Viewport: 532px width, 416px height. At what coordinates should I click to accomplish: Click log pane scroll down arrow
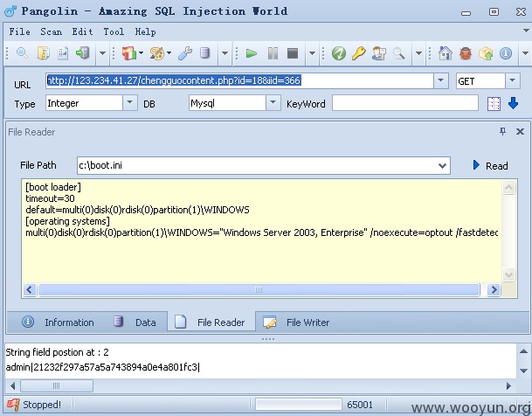coord(523,371)
